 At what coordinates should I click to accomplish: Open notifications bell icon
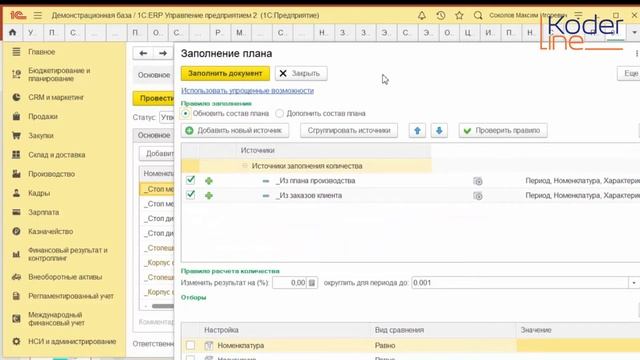422,16
